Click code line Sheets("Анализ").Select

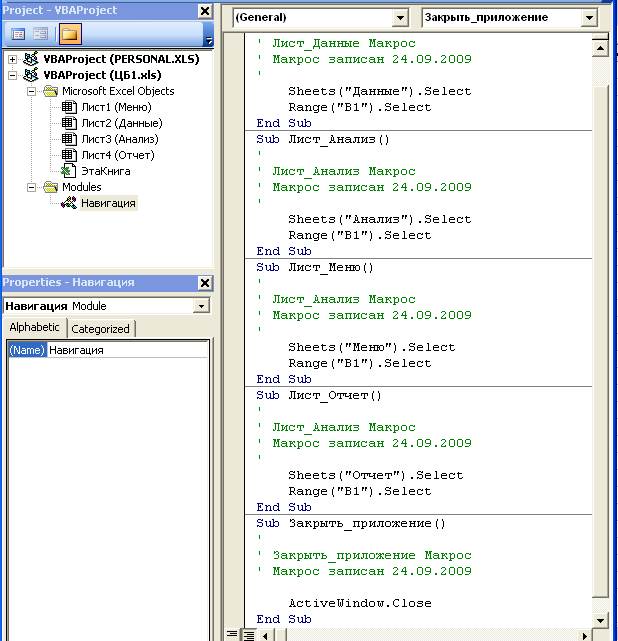pos(380,219)
